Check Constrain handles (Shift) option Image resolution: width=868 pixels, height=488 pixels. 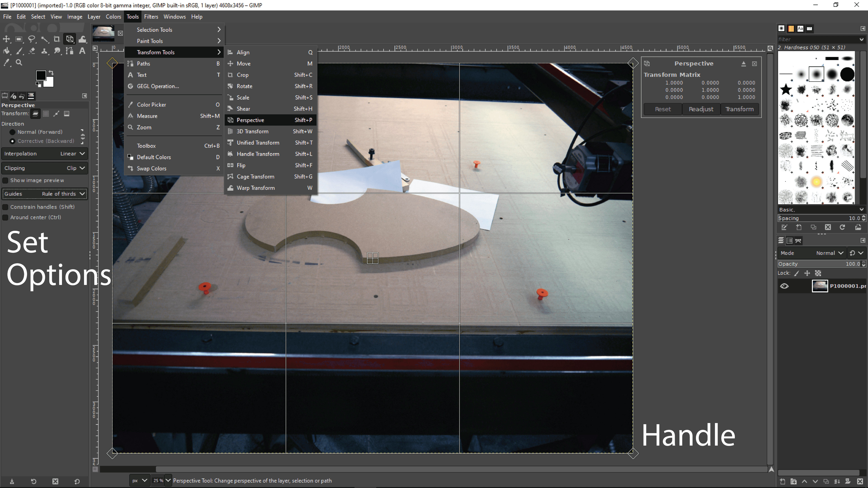pyautogui.click(x=5, y=207)
